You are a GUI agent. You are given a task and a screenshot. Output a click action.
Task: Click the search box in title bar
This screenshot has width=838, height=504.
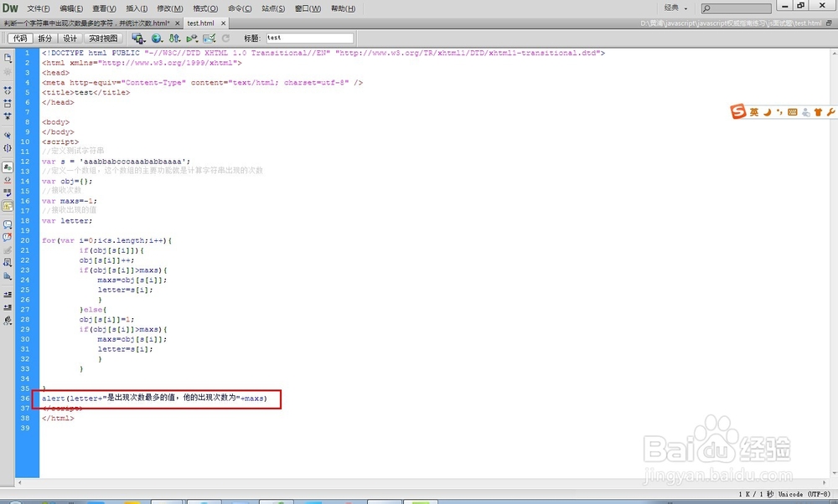[736, 8]
